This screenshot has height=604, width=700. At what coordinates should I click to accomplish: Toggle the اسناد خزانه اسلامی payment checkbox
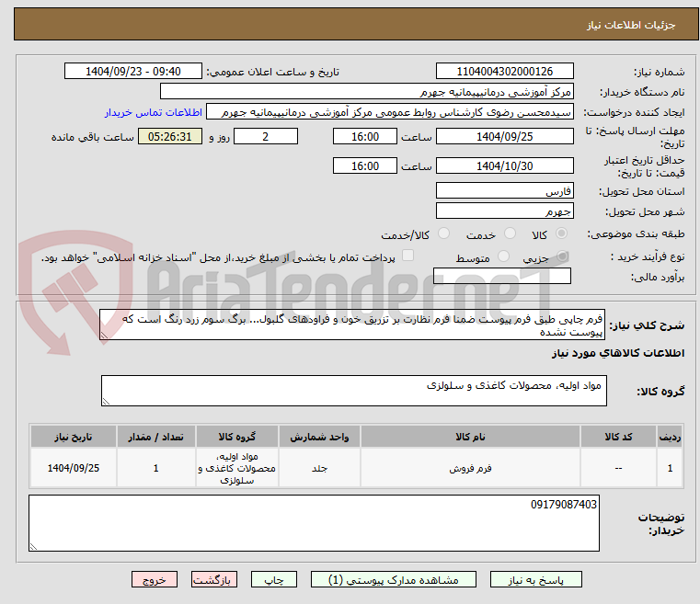coord(408,256)
